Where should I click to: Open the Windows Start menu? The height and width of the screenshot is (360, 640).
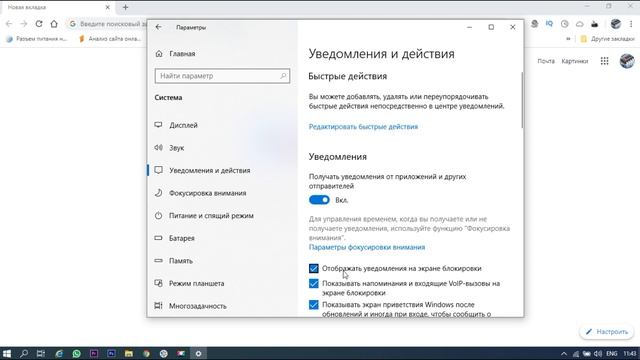pos(7,353)
